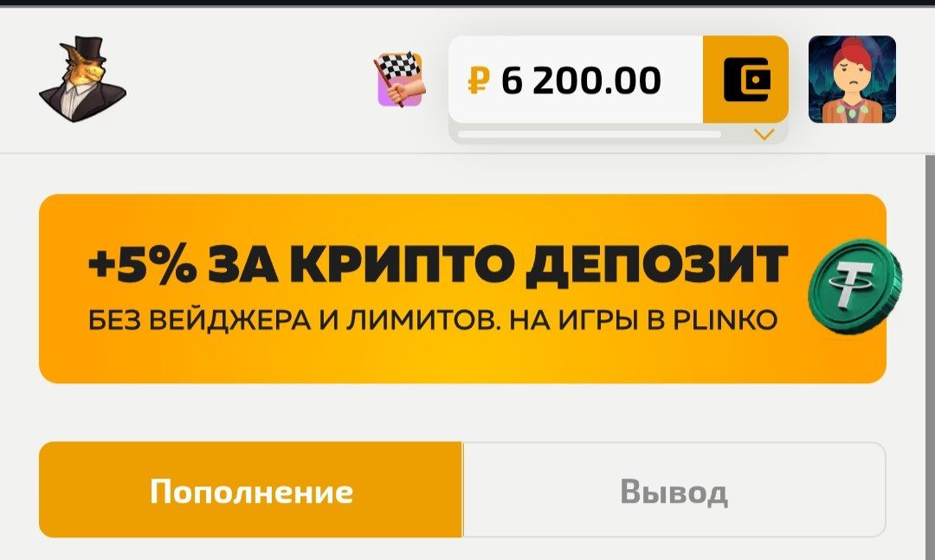The width and height of the screenshot is (935, 560).
Task: Select the progress bar under balance
Action: (x=590, y=134)
